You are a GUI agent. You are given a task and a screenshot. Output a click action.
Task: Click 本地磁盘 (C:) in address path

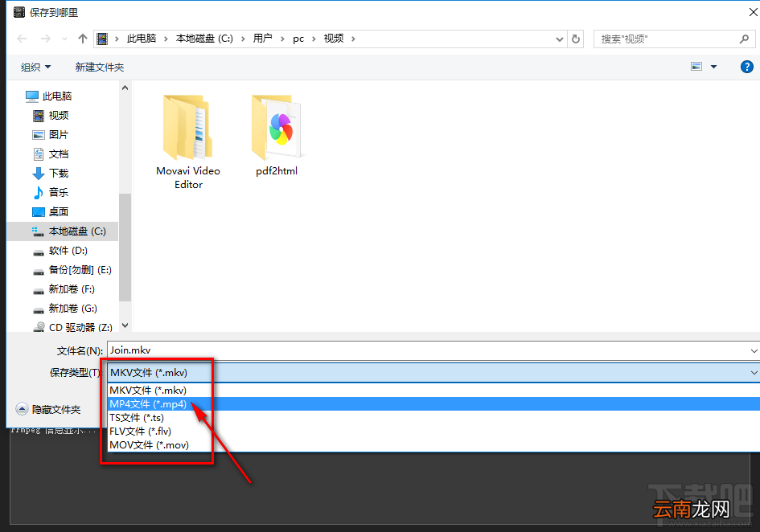(204, 39)
